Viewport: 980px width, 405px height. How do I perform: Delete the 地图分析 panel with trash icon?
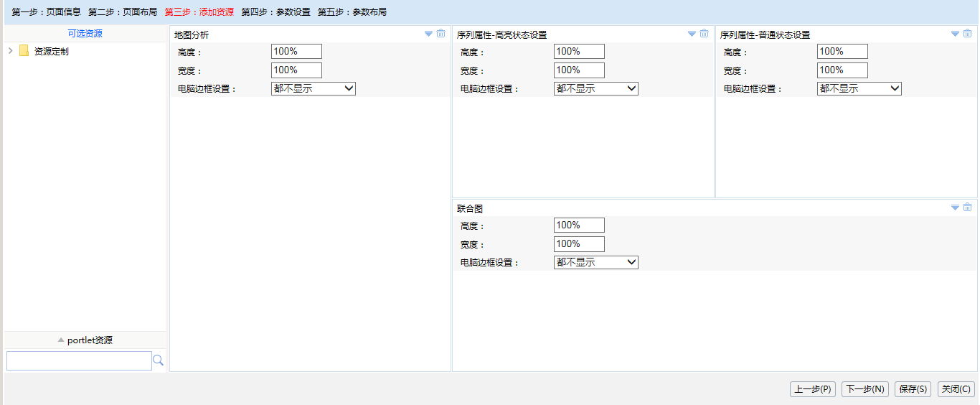441,34
